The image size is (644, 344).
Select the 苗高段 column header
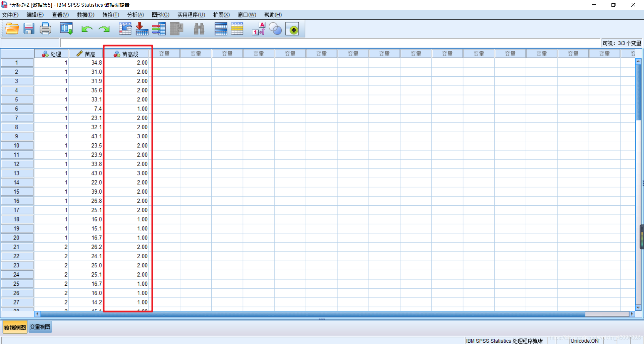pos(126,54)
